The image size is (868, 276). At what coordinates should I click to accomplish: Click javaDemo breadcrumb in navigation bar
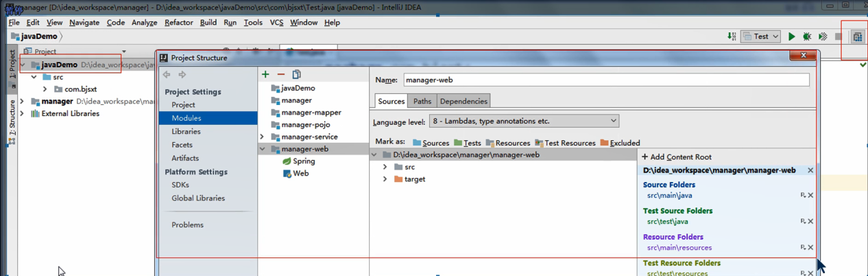coord(34,36)
